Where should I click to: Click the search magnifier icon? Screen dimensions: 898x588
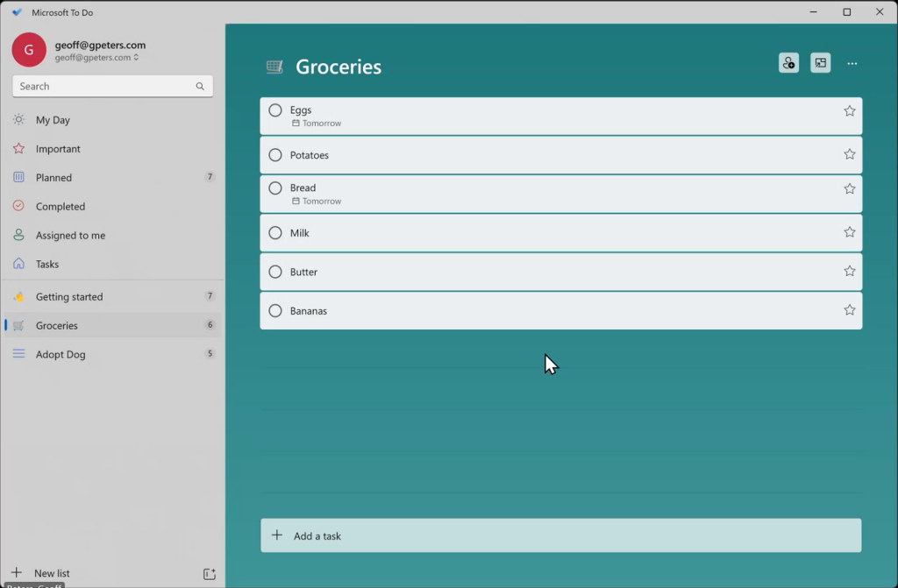pyautogui.click(x=200, y=87)
